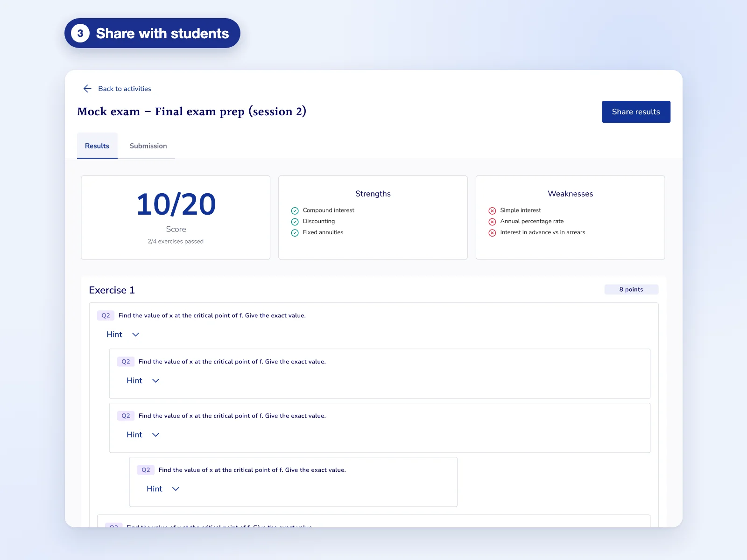Click the Share results button

[x=636, y=112]
